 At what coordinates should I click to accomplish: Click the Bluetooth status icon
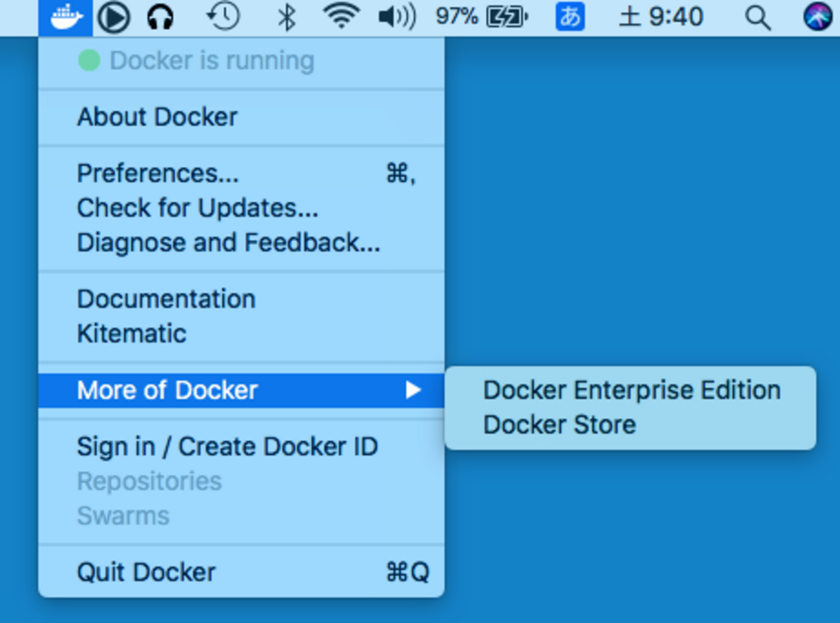(x=286, y=17)
